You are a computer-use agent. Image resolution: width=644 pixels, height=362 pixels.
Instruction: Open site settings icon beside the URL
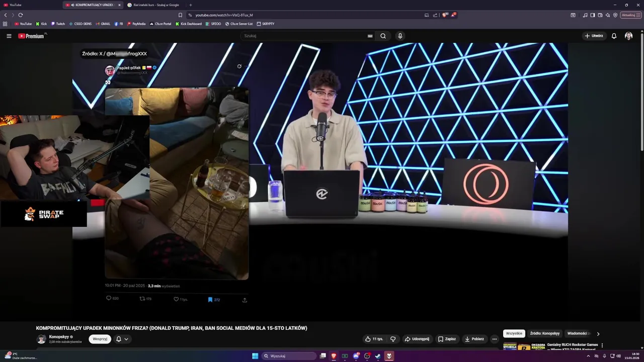[x=190, y=15]
